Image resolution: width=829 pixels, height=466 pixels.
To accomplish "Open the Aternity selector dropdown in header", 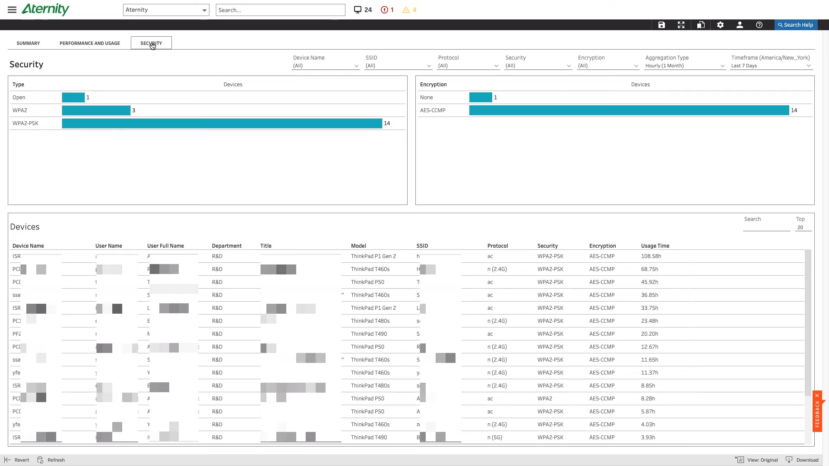I will click(166, 10).
